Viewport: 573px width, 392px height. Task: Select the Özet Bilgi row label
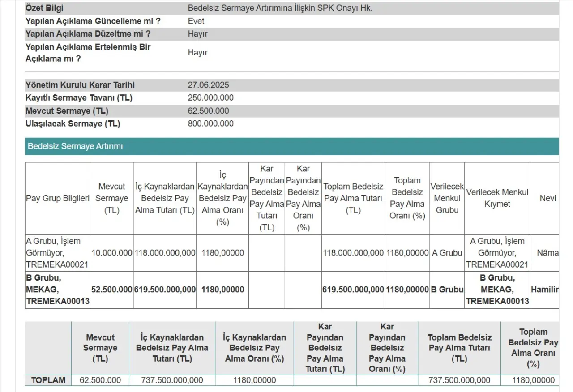44,8
